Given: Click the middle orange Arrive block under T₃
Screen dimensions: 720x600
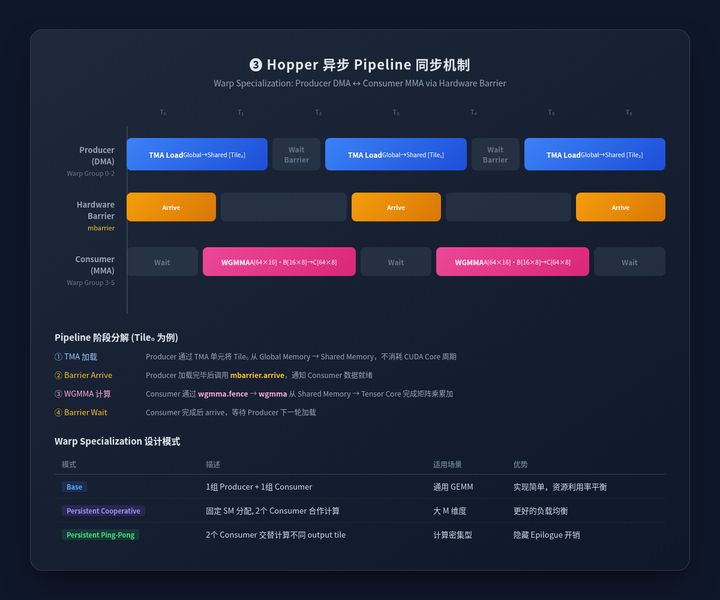Looking at the screenshot, I should click(x=396, y=207).
